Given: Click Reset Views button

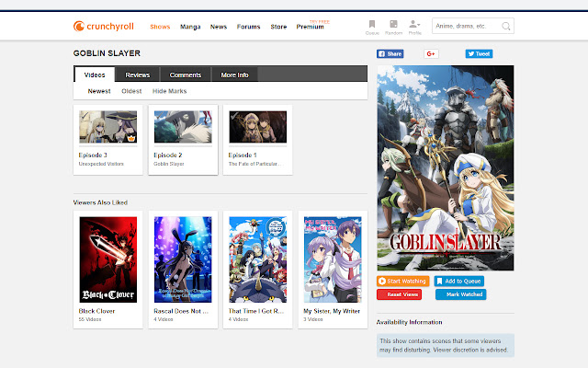Looking at the screenshot, I should [x=399, y=294].
